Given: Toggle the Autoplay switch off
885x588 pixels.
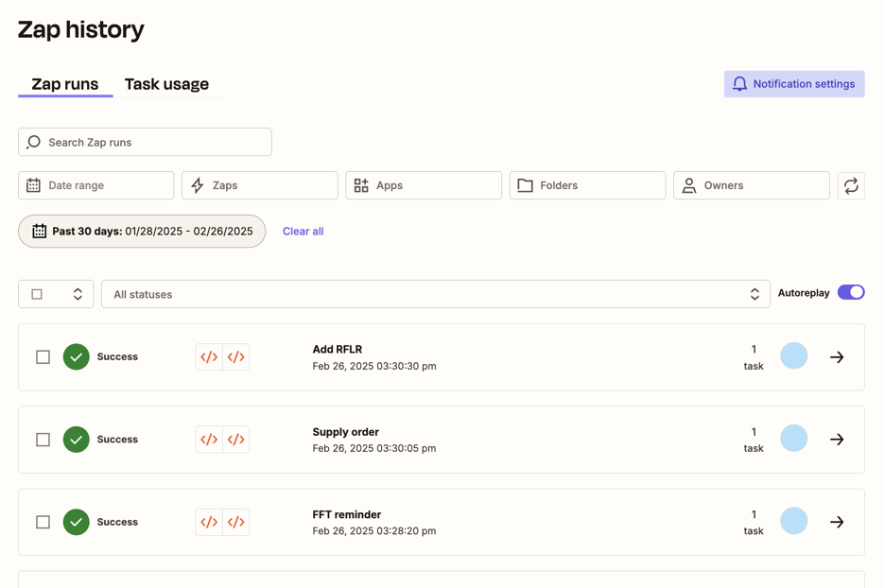Looking at the screenshot, I should 850,293.
